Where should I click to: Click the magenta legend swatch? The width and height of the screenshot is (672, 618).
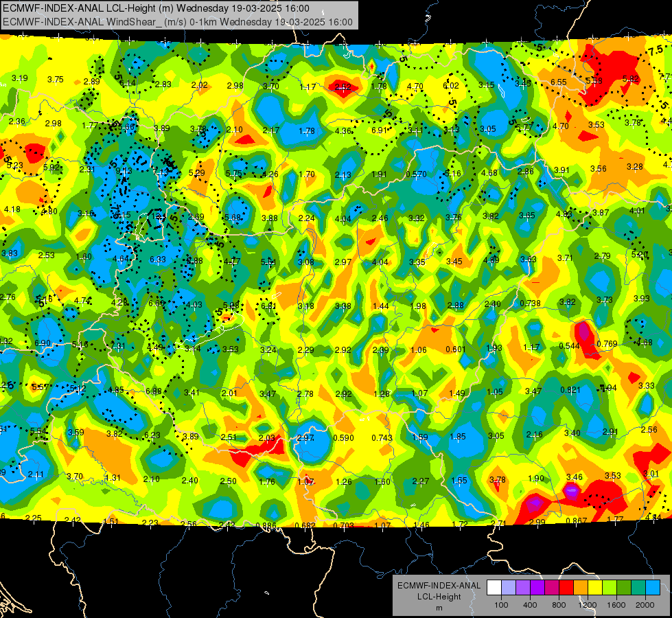[552, 588]
